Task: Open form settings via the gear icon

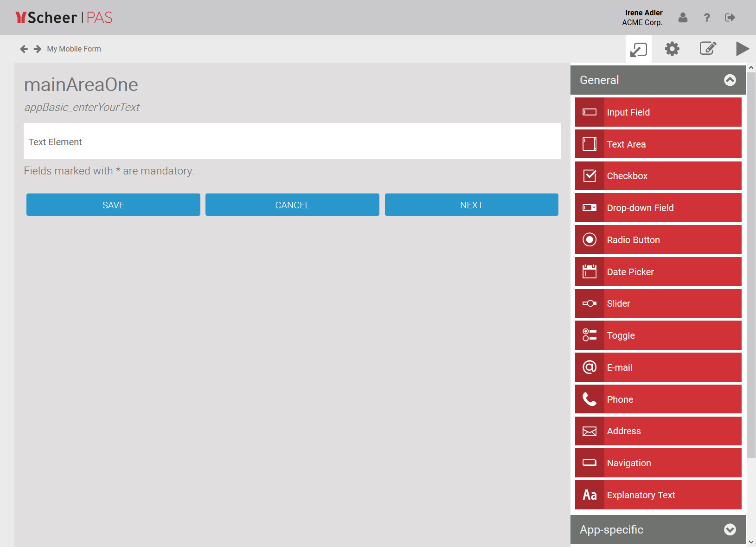Action: pos(673,48)
